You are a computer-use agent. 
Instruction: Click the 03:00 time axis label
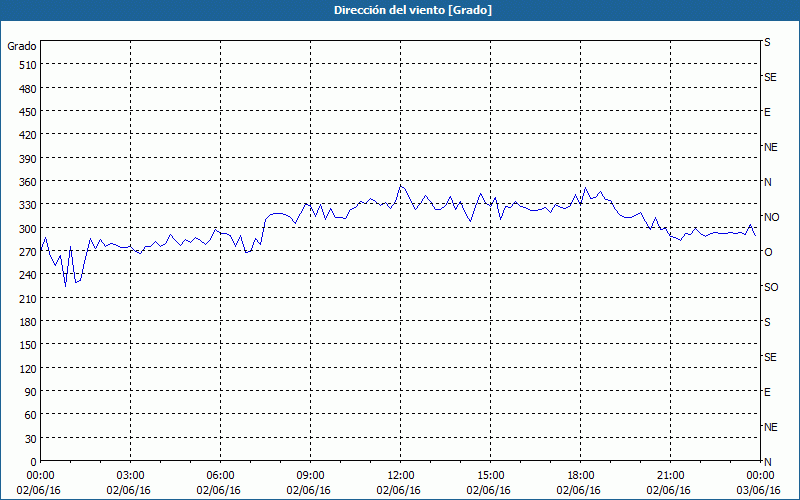click(131, 476)
